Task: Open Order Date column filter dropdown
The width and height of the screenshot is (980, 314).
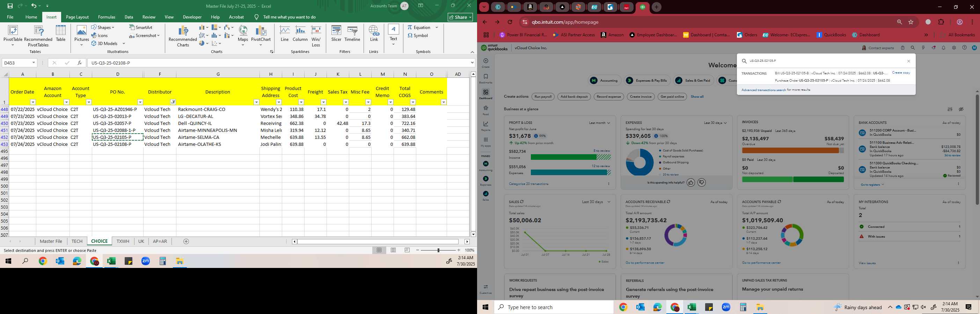Action: tap(33, 102)
